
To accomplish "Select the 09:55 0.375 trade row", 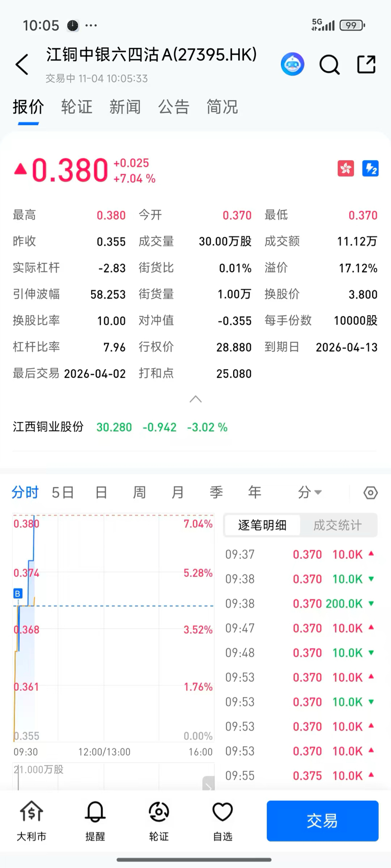I will pos(300,776).
